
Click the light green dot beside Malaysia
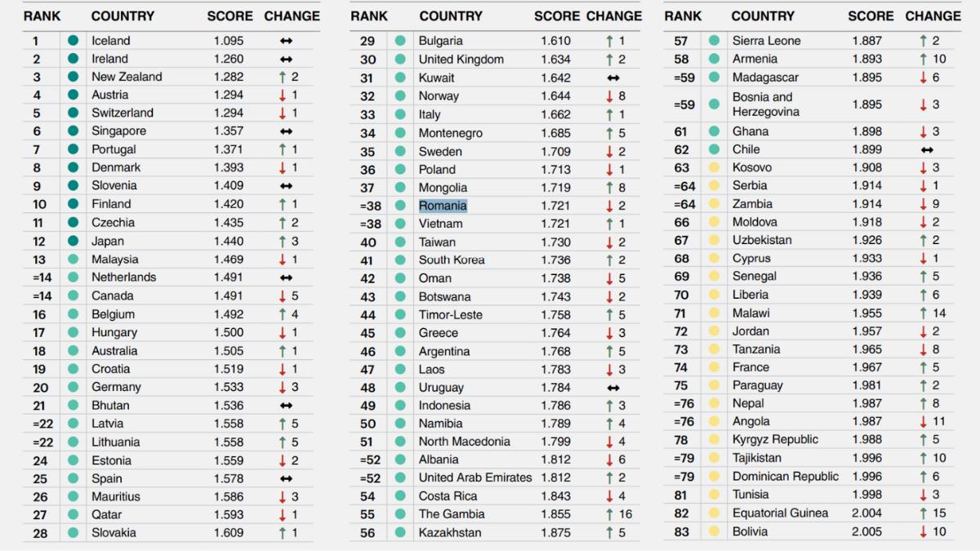click(73, 260)
